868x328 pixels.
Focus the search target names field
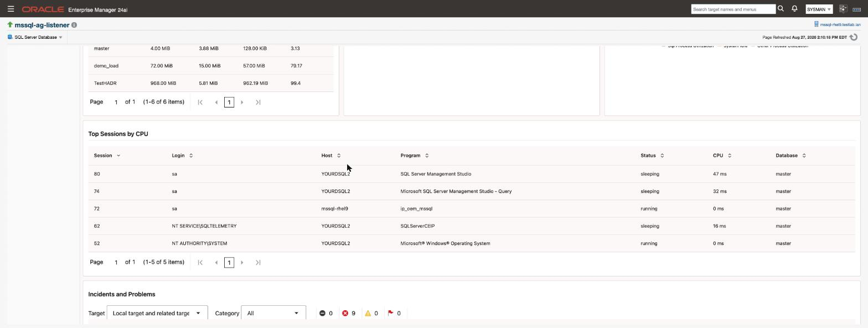pos(733,9)
